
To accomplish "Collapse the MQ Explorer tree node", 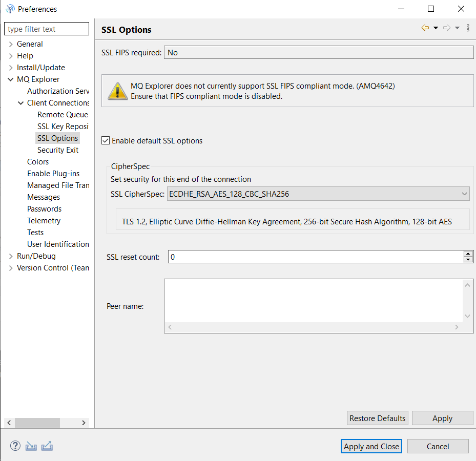I will click(11, 79).
